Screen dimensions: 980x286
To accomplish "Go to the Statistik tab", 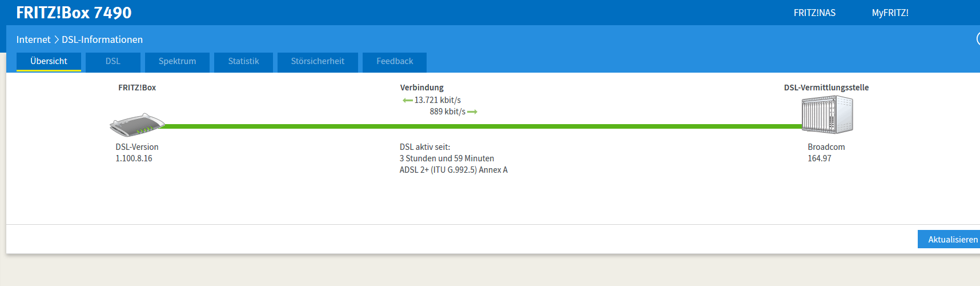I will click(x=243, y=61).
